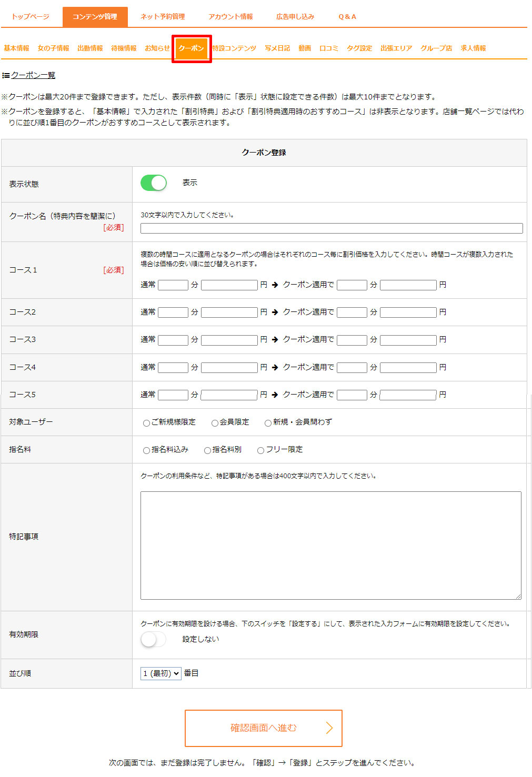Select the フリー限定 radio button
This screenshot has width=532, height=777.
coord(260,450)
